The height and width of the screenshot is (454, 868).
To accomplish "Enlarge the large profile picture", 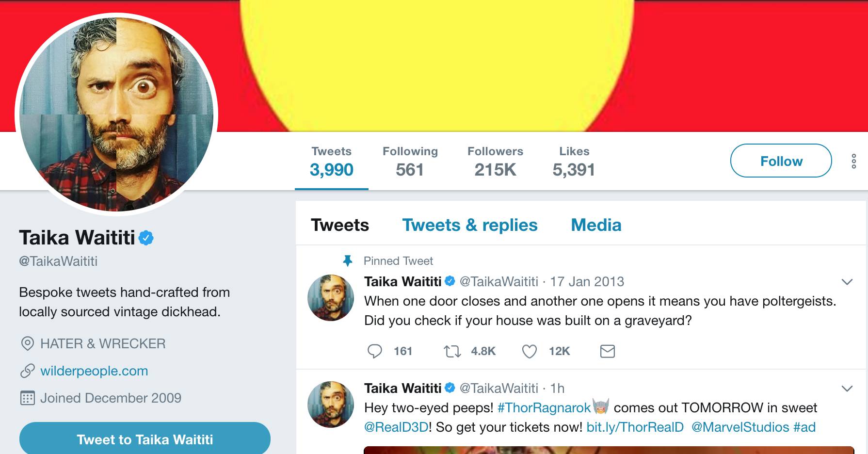I will point(116,114).
